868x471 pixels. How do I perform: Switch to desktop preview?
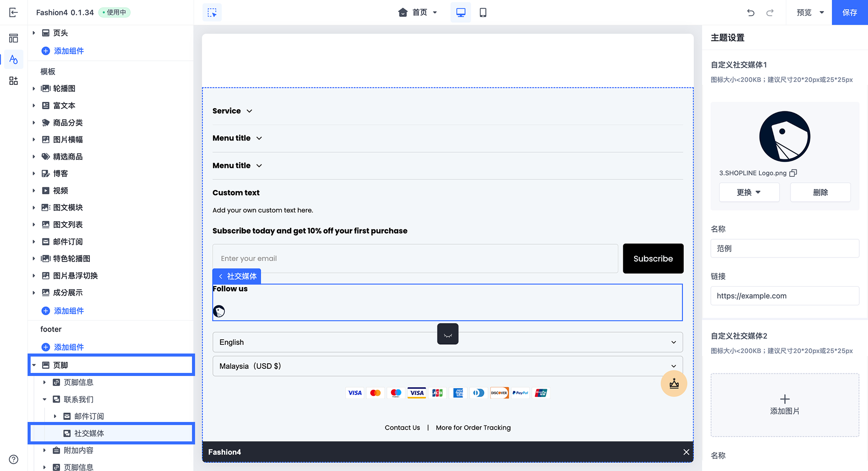(461, 12)
